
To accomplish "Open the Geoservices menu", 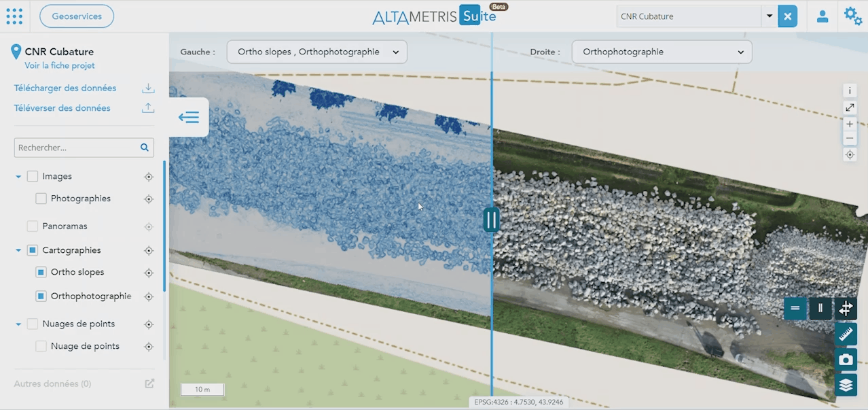I will (x=77, y=16).
